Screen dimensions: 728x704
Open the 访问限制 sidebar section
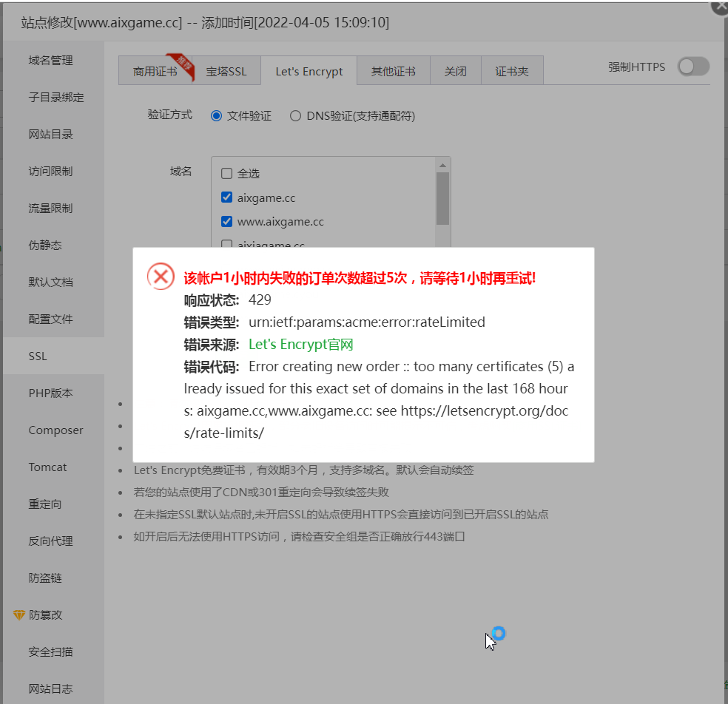click(50, 172)
